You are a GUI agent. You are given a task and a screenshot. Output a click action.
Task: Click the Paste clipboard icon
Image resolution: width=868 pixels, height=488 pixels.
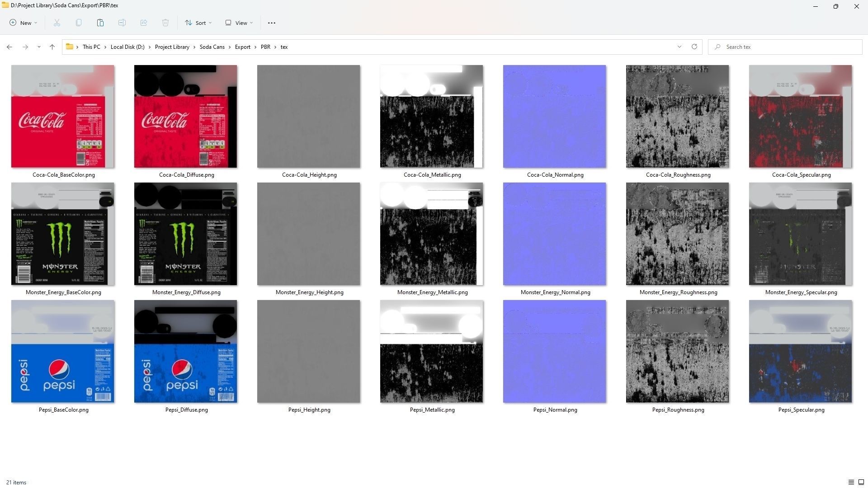(100, 23)
